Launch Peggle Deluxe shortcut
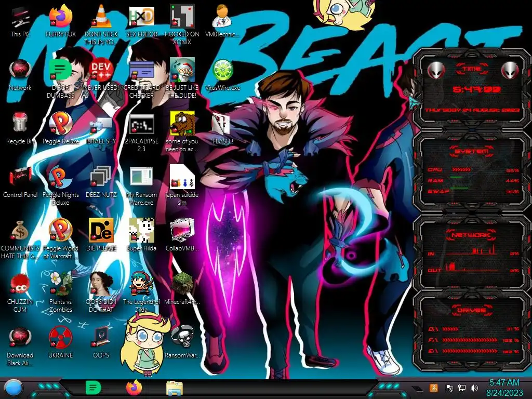Screen dimensions: 532x399 click(60, 129)
